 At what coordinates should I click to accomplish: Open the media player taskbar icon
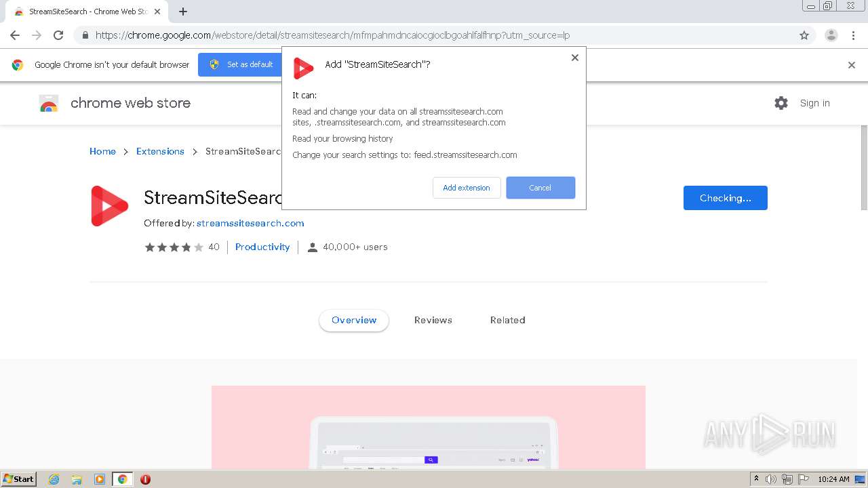click(x=100, y=479)
